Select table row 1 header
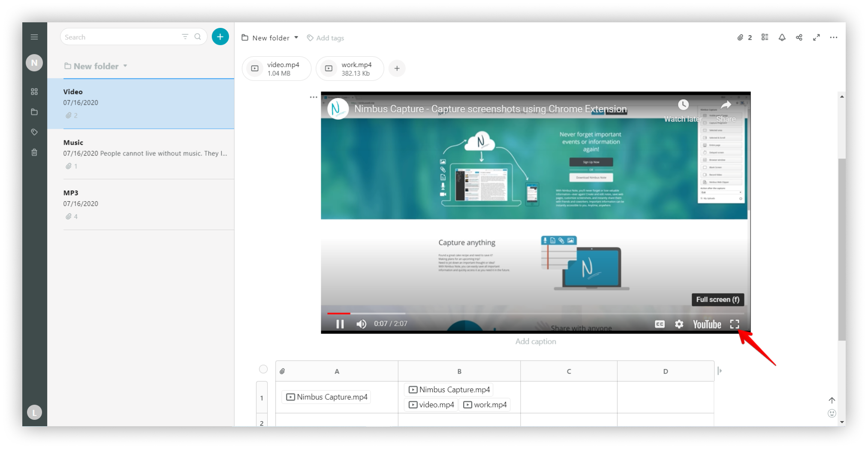The image size is (868, 449). (x=262, y=397)
